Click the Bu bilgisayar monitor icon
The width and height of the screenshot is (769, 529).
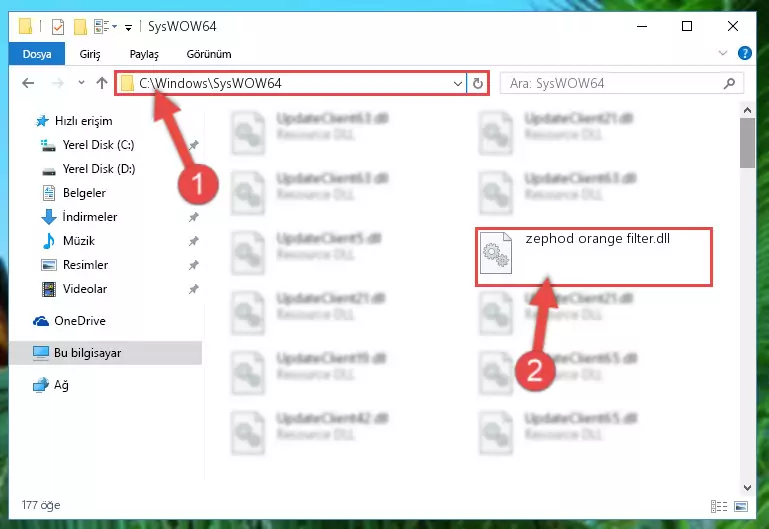(41, 353)
